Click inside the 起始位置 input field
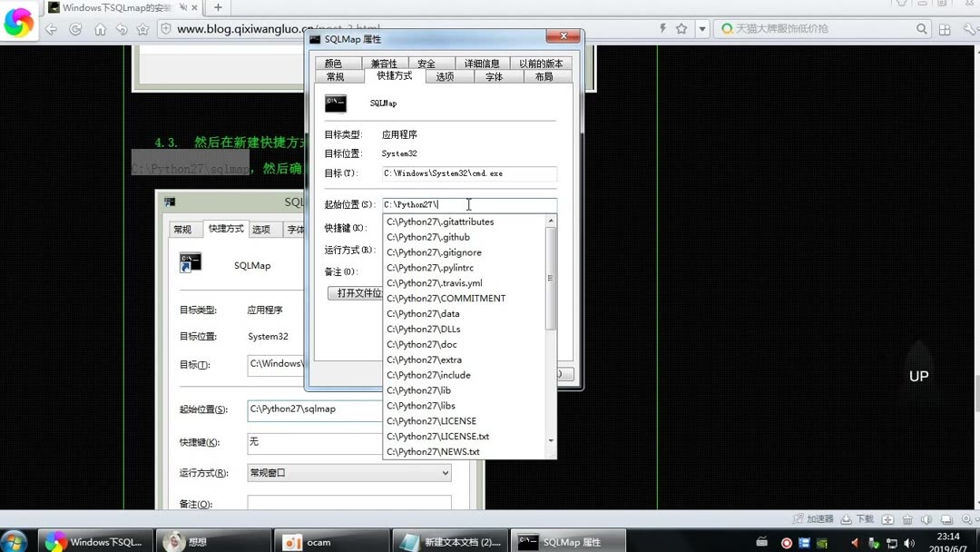The width and height of the screenshot is (980, 552). pos(468,204)
